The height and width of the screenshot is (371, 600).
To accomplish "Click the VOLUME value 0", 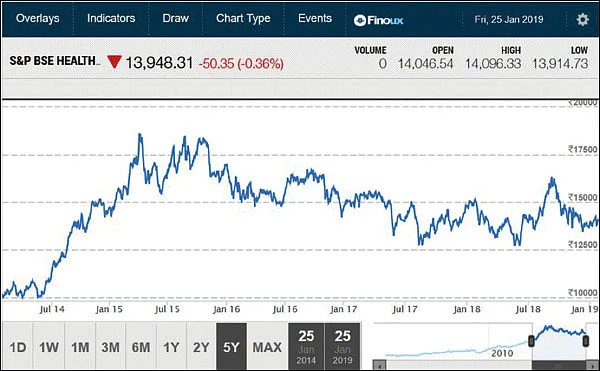I will 382,63.
